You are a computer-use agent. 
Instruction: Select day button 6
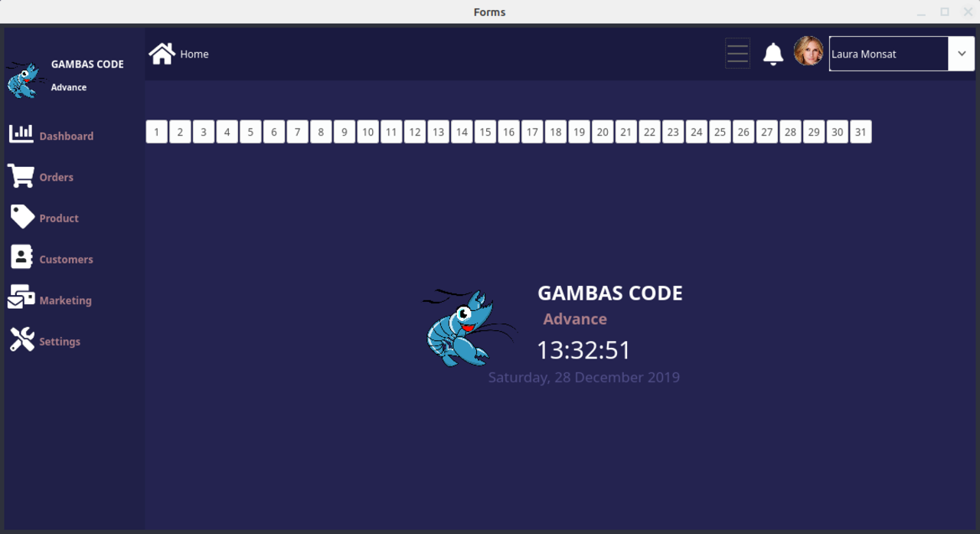click(x=274, y=132)
